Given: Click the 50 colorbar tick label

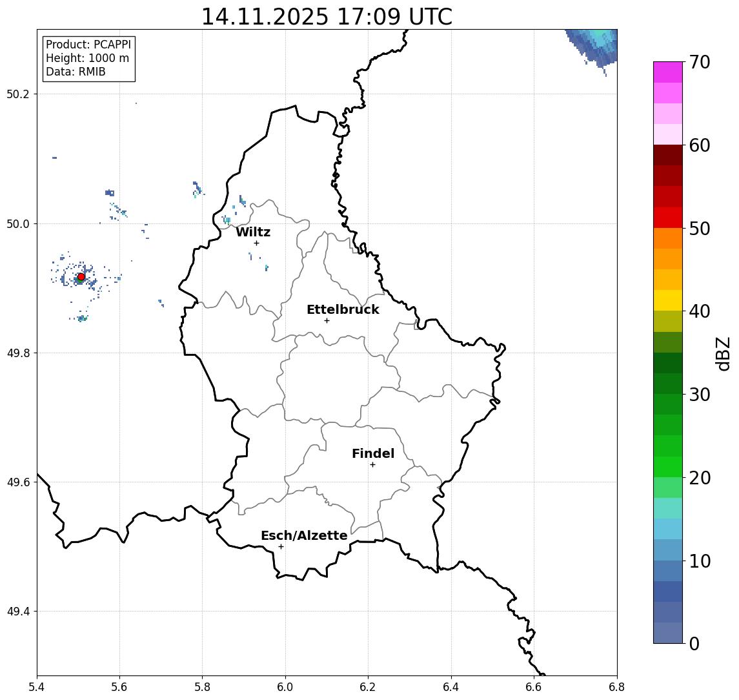Looking at the screenshot, I should pyautogui.click(x=700, y=229).
